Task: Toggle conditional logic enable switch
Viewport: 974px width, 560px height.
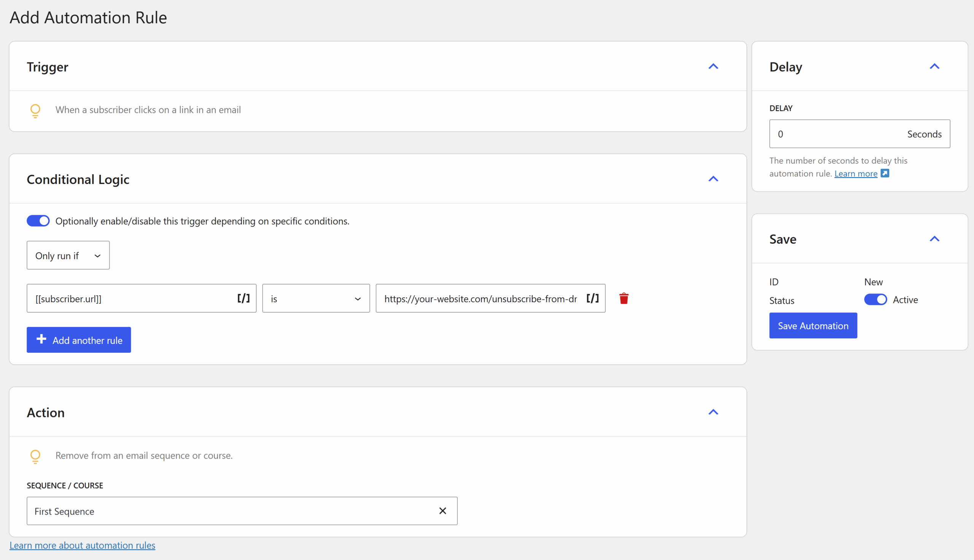Action: point(38,221)
